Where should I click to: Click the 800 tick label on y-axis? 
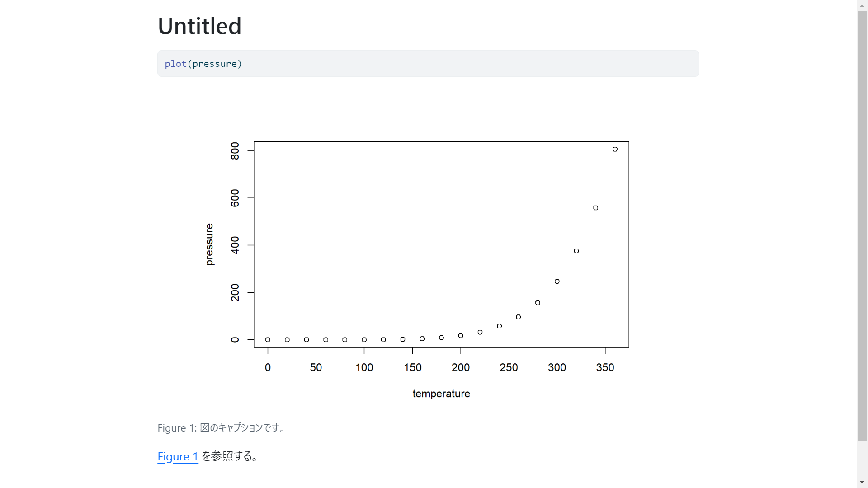(235, 151)
